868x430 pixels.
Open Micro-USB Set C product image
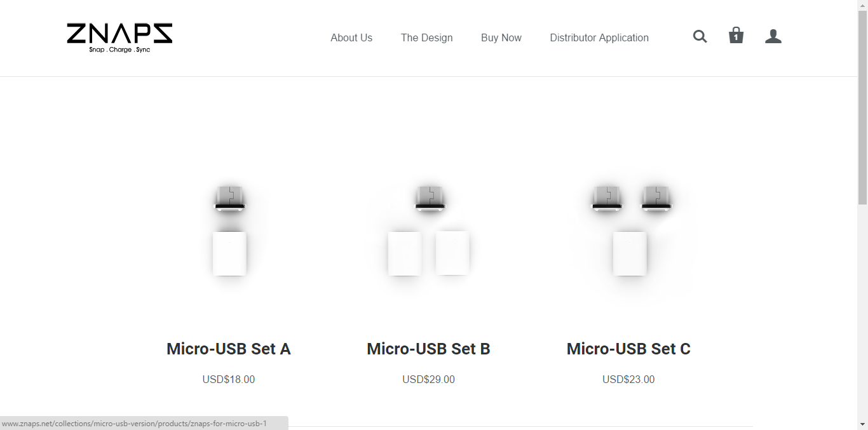pos(629,231)
